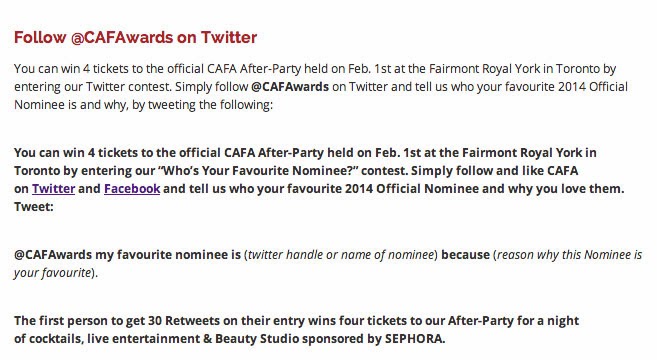This screenshot has height=360, width=657.
Task: Click the bold 'Tweet:' label
Action: (34, 207)
